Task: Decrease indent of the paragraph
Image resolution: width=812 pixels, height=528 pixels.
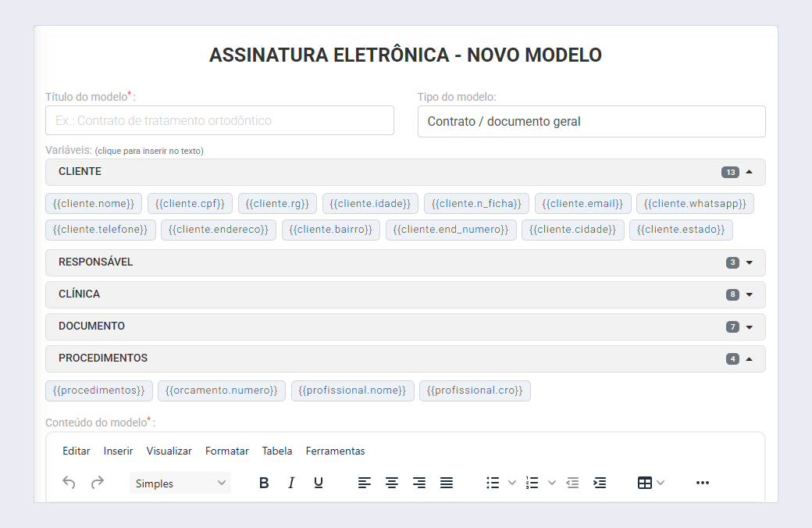Action: tap(572, 483)
